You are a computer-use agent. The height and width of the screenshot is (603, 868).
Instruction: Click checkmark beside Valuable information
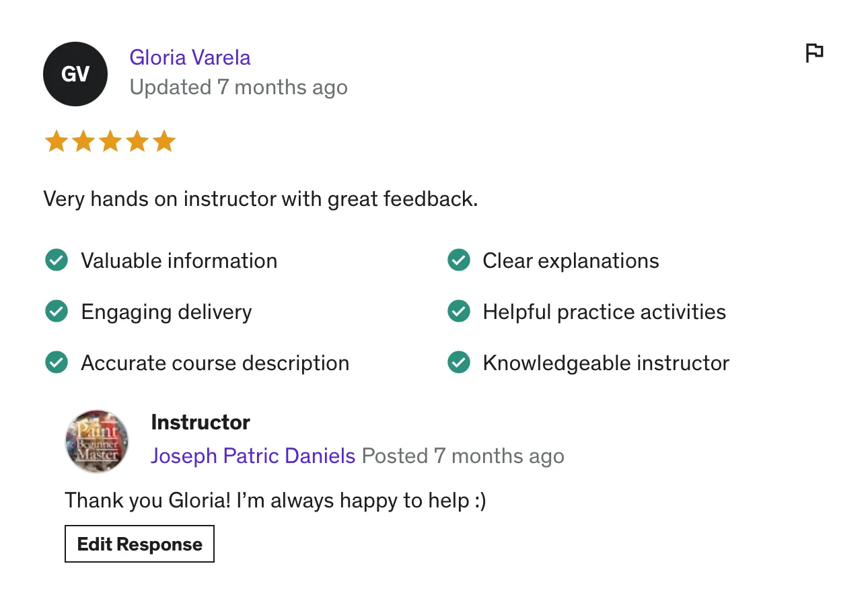point(57,260)
